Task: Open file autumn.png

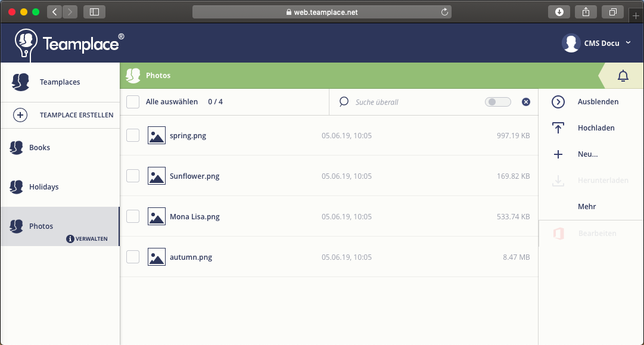Action: [191, 257]
